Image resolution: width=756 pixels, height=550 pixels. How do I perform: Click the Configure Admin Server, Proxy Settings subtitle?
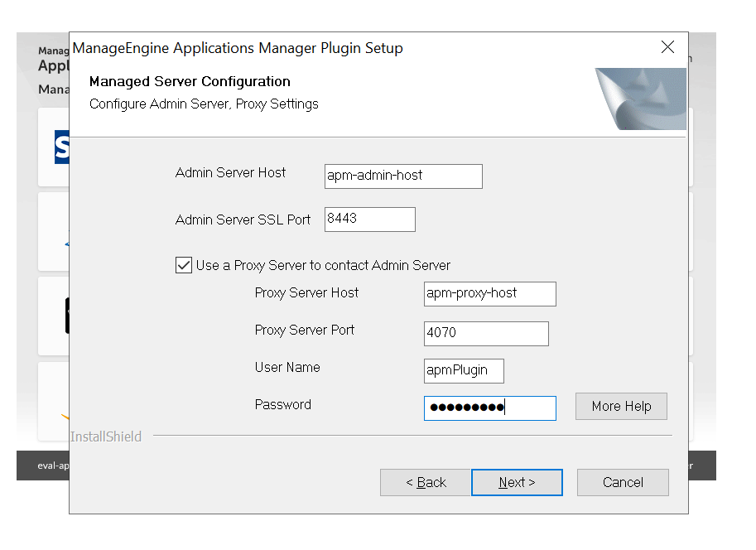tap(204, 104)
